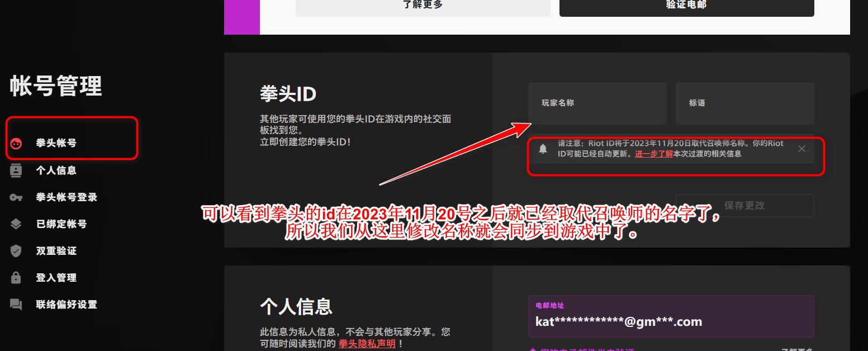
Task: Click the 玩家名称 input field
Action: click(x=597, y=103)
